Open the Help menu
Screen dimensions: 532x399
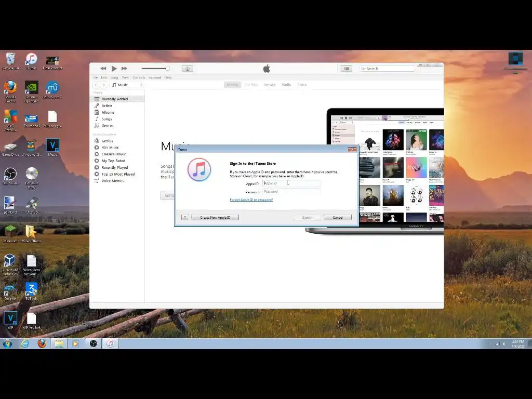[x=168, y=77]
